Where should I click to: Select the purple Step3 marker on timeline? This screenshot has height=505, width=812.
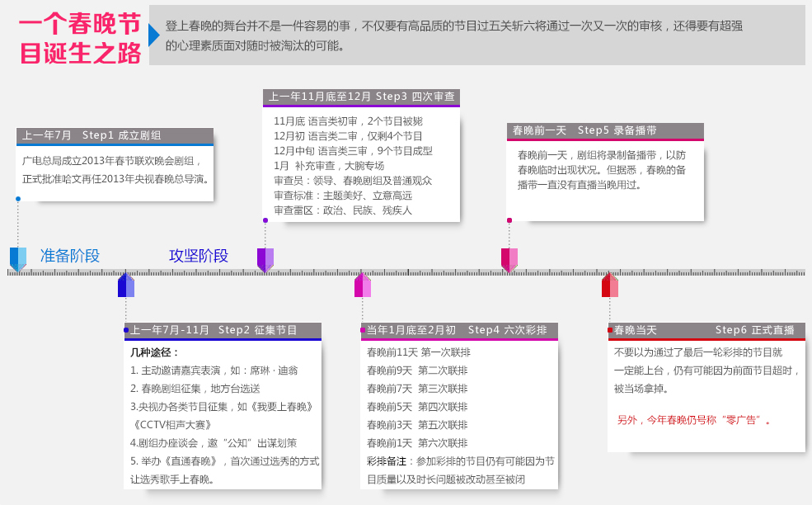265,258
